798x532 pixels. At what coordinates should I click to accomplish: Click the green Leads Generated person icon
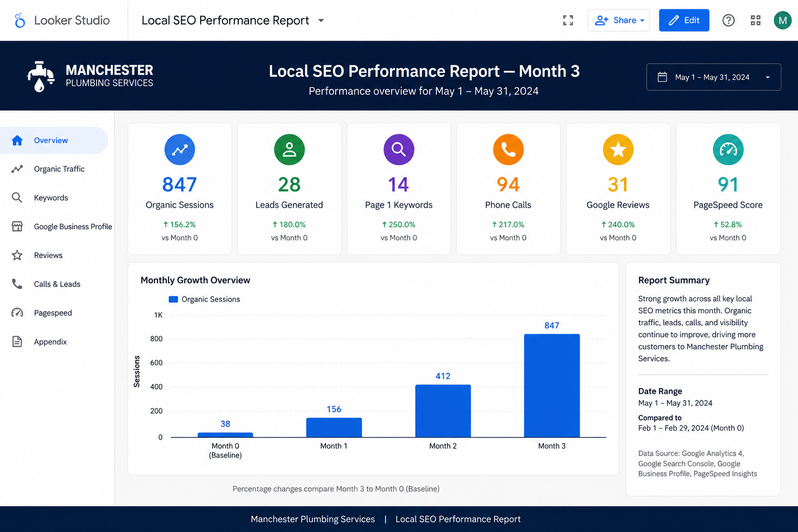coord(289,150)
